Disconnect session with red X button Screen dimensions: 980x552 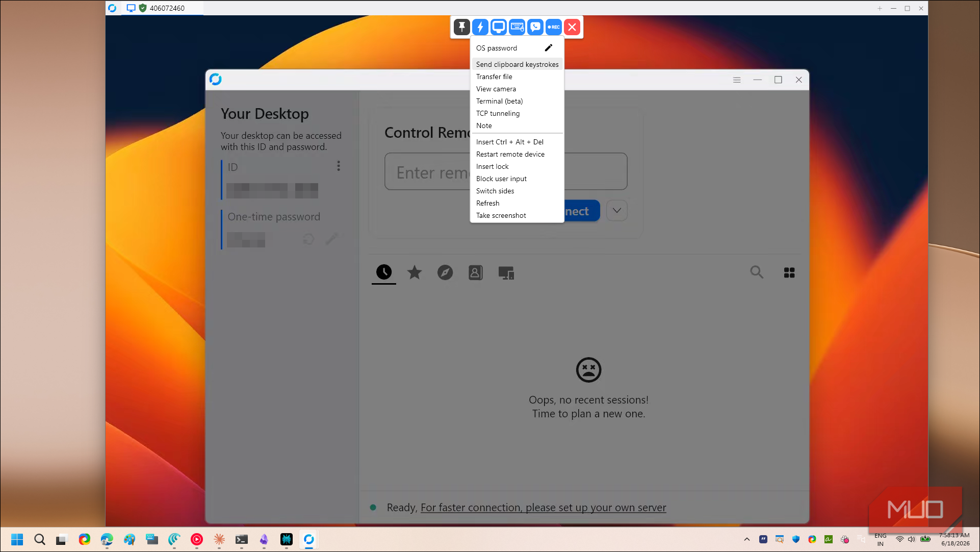click(x=572, y=27)
